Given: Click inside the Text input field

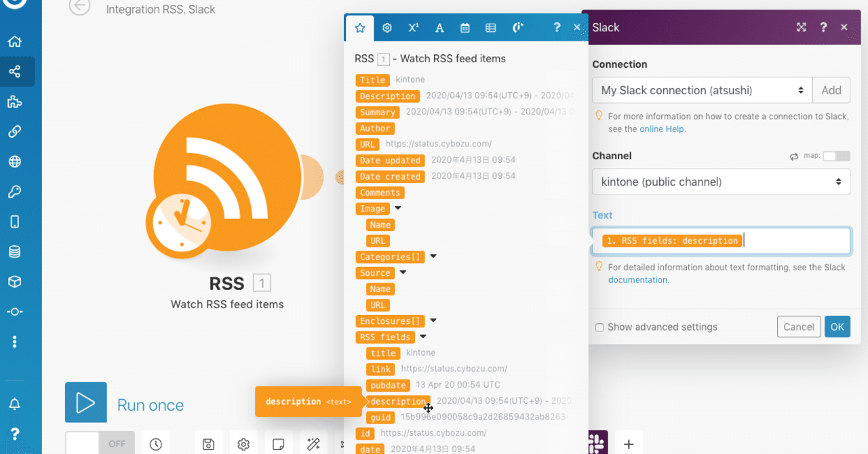Looking at the screenshot, I should coord(721,241).
